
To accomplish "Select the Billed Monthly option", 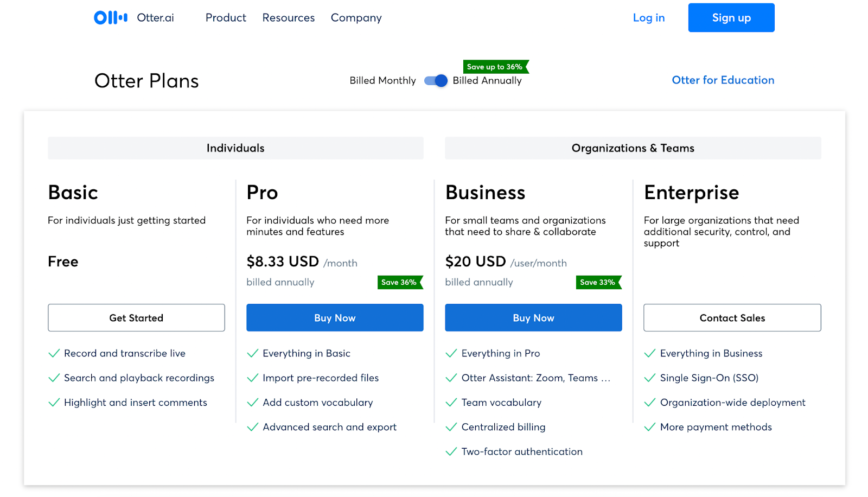I will pyautogui.click(x=382, y=81).
